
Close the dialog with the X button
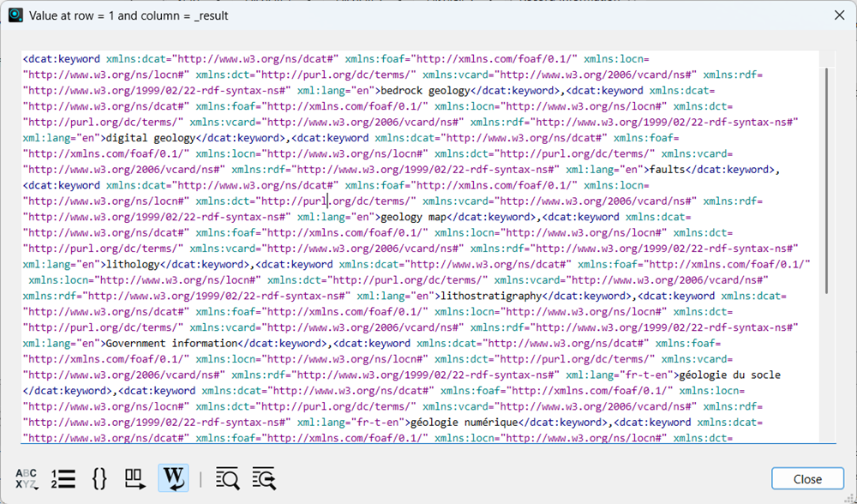(840, 15)
